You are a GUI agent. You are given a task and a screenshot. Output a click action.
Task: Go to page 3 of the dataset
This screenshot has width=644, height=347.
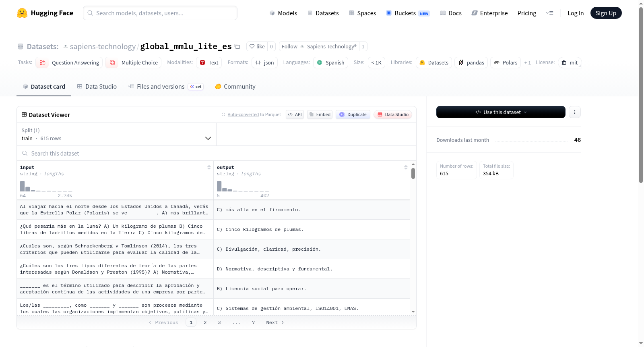tap(219, 322)
